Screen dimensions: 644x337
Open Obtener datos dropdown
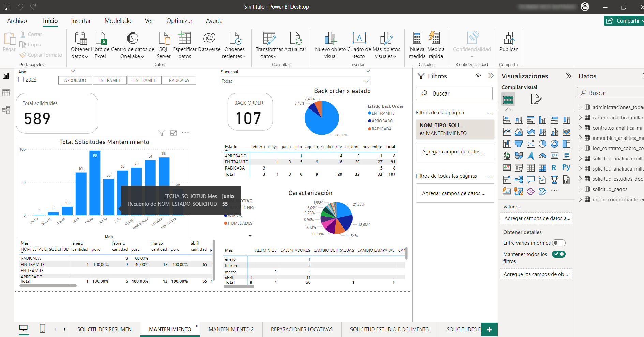80,45
